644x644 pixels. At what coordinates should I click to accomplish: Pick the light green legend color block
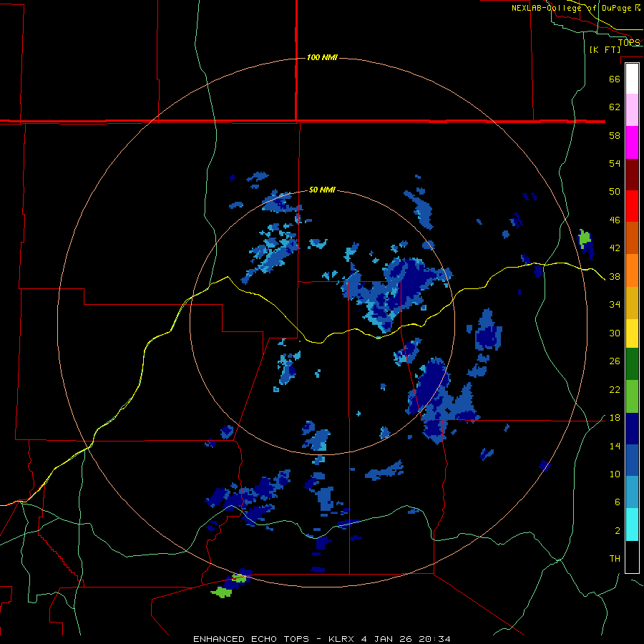(632, 396)
